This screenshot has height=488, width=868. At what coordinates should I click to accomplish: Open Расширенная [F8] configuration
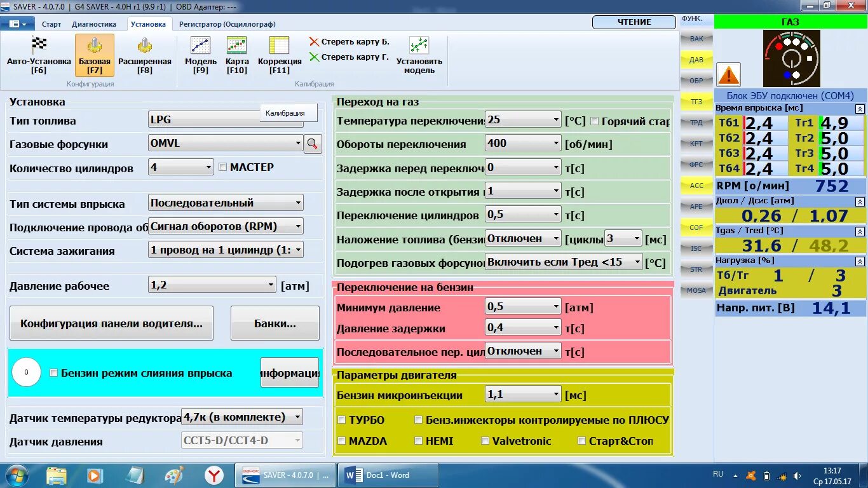click(145, 55)
